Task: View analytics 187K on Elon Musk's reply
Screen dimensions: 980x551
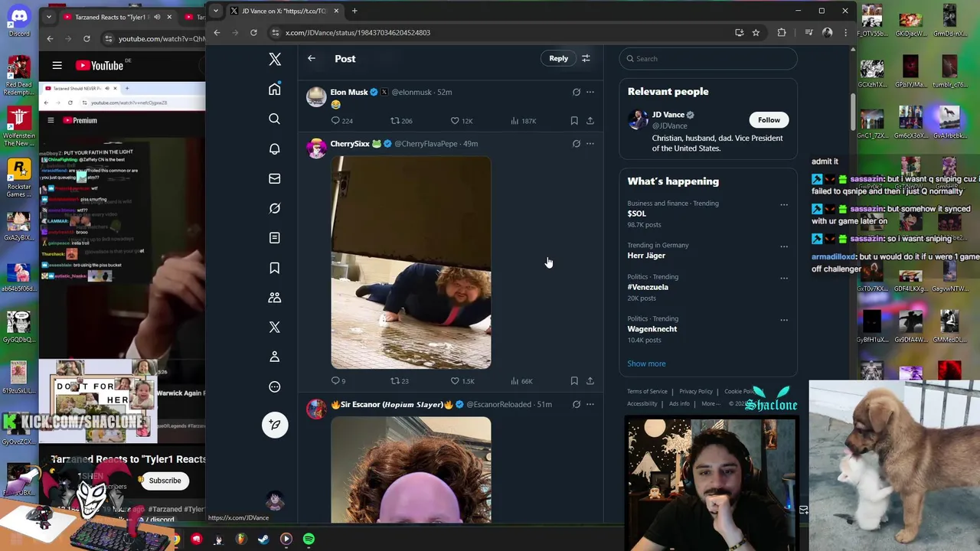Action: (x=523, y=121)
